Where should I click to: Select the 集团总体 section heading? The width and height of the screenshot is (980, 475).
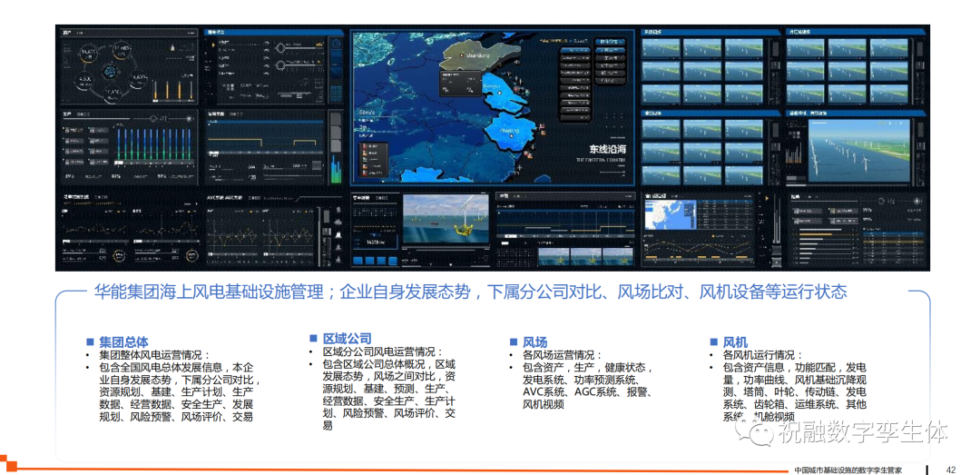(123, 341)
